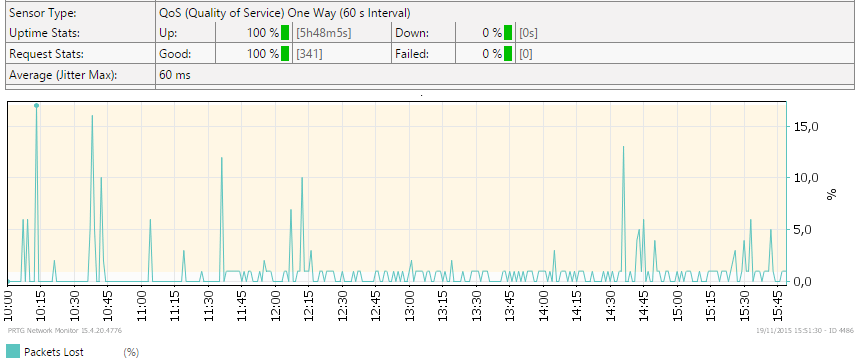Click the Packets Lost teal legend swatch
The image size is (865, 364).
[x=13, y=351]
